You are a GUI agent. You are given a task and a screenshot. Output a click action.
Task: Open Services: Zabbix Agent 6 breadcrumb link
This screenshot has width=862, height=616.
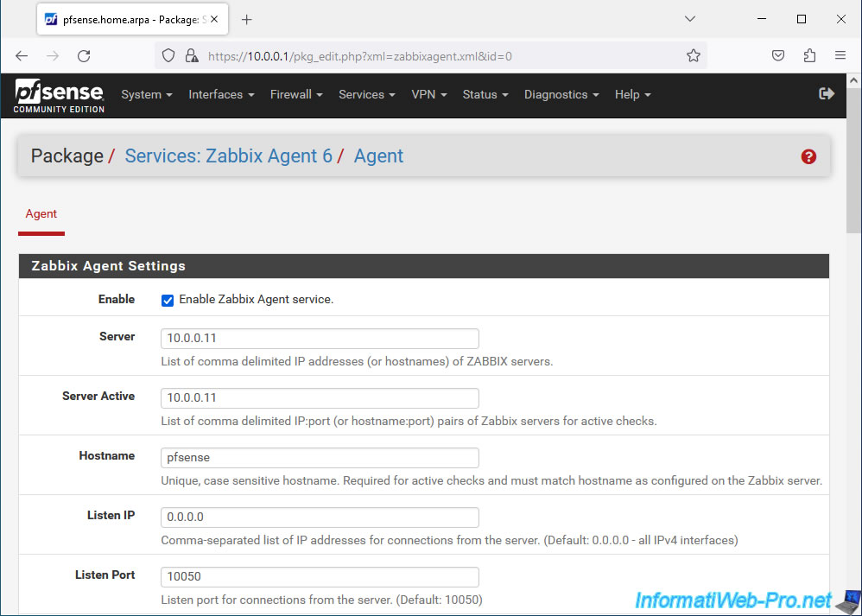(x=229, y=156)
